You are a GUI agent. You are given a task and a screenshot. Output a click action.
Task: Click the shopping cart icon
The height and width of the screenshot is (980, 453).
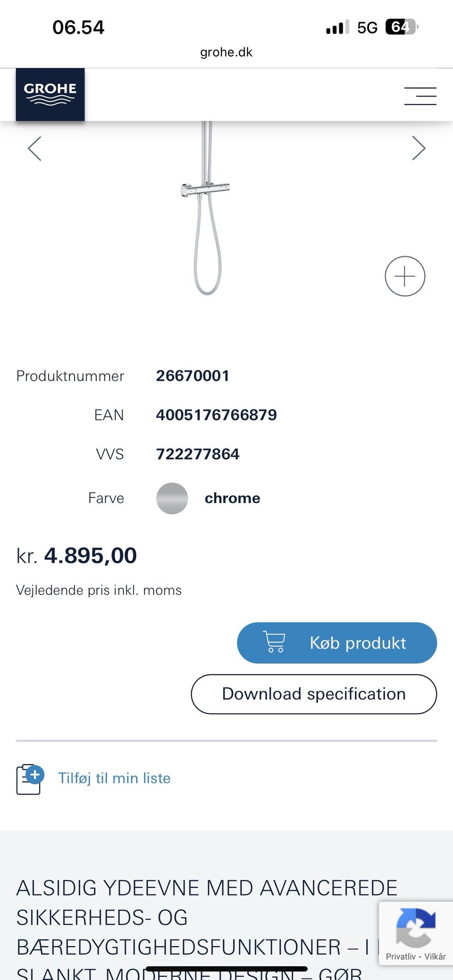click(274, 642)
